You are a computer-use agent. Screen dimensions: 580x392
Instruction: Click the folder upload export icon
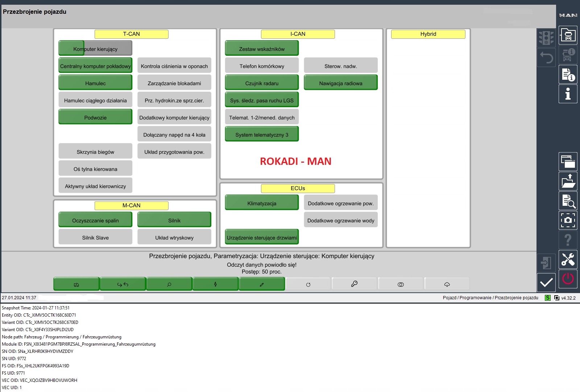pyautogui.click(x=568, y=181)
